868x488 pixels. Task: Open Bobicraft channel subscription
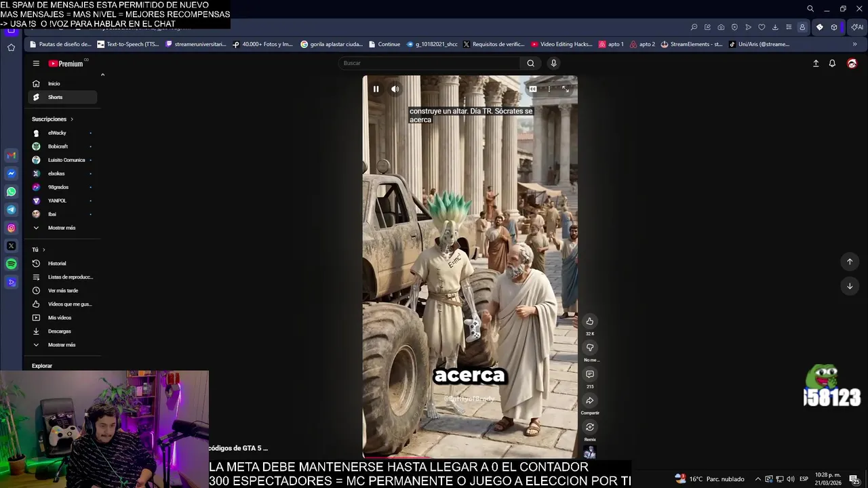[x=62, y=146]
